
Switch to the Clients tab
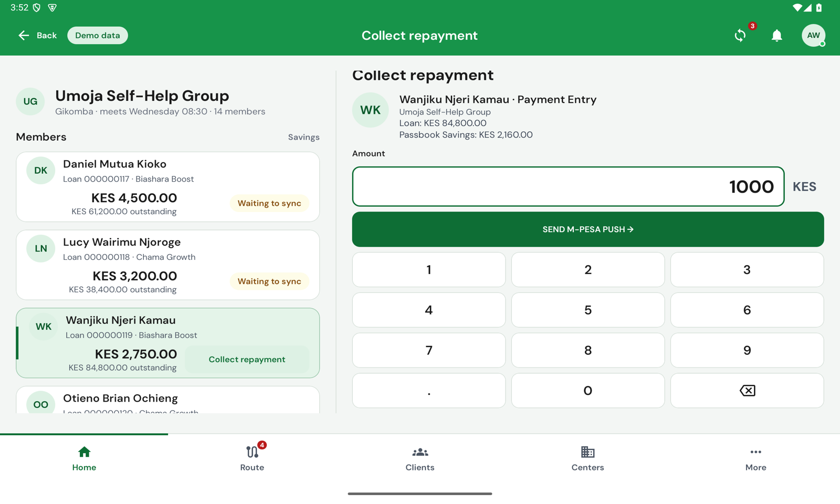(x=420, y=458)
